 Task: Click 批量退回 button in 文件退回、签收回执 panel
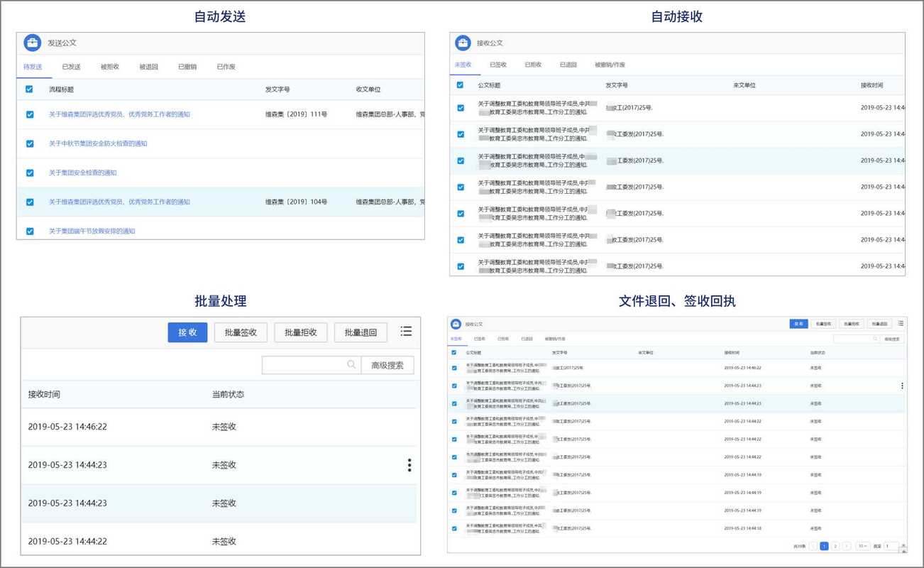coord(879,324)
